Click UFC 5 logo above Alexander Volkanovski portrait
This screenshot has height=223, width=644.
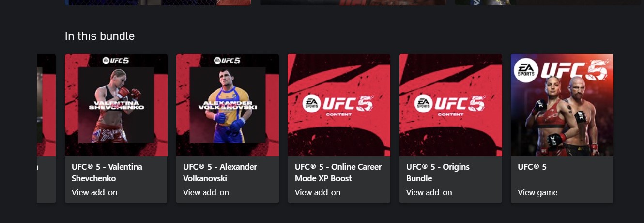click(x=228, y=61)
